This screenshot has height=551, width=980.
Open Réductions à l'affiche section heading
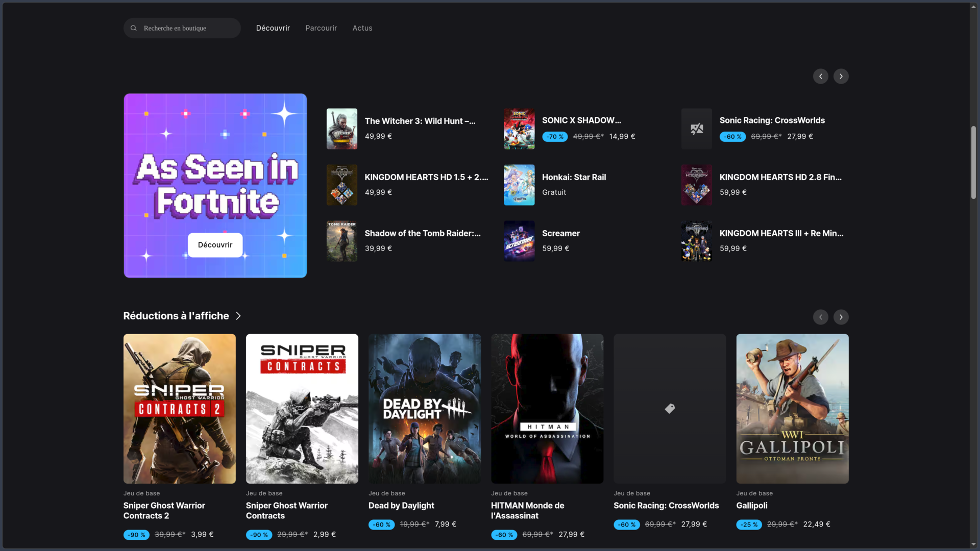pos(176,316)
